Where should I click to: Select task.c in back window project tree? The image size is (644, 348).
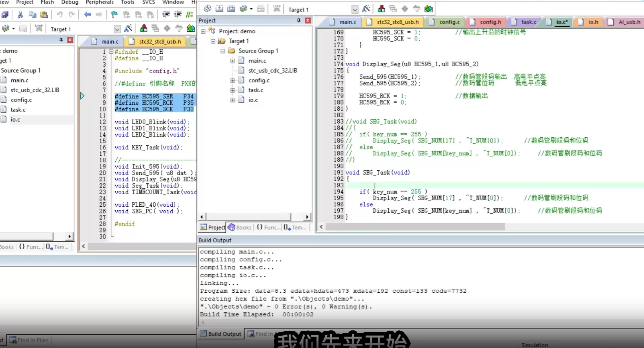pos(18,109)
